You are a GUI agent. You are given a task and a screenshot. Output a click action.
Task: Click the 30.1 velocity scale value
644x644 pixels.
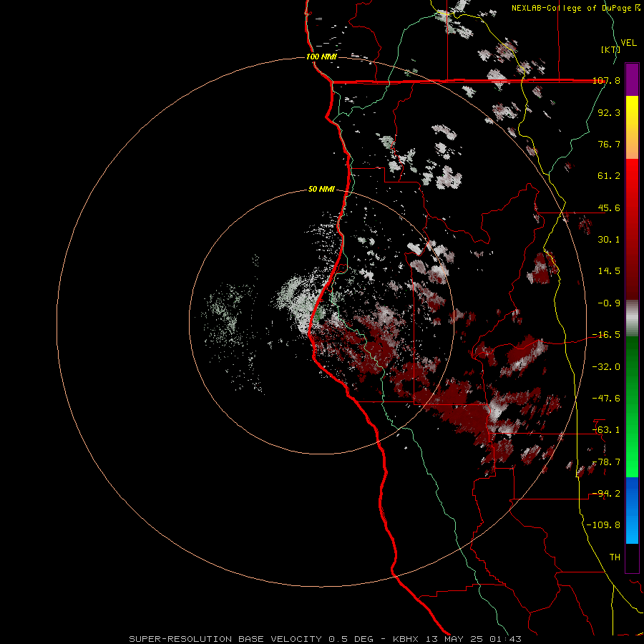(x=609, y=240)
